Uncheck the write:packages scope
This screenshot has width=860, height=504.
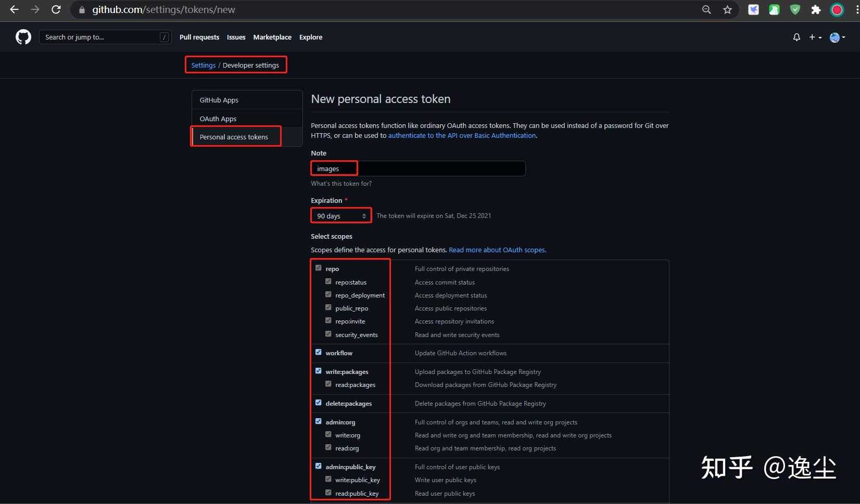pos(319,371)
